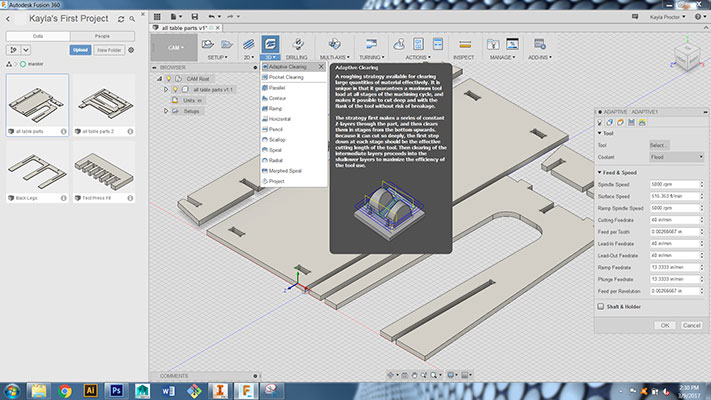
Task: Click the Post Process icon
Action: click(x=419, y=44)
